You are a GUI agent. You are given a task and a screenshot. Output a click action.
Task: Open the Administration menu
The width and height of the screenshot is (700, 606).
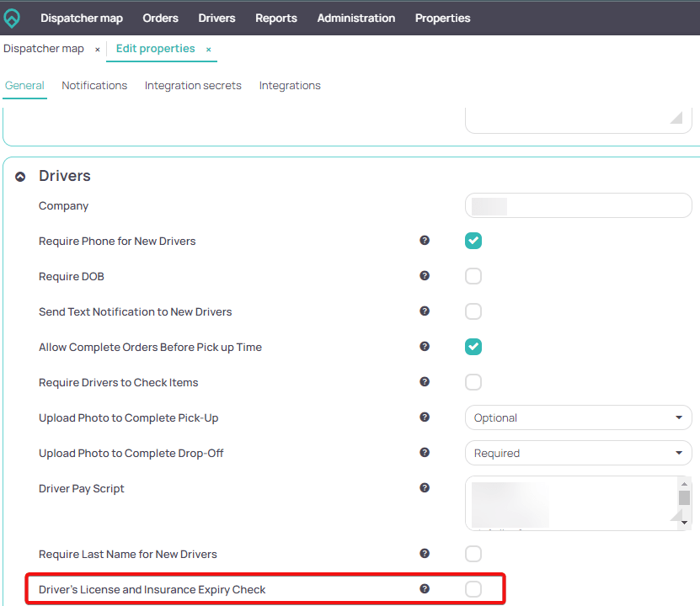click(355, 19)
